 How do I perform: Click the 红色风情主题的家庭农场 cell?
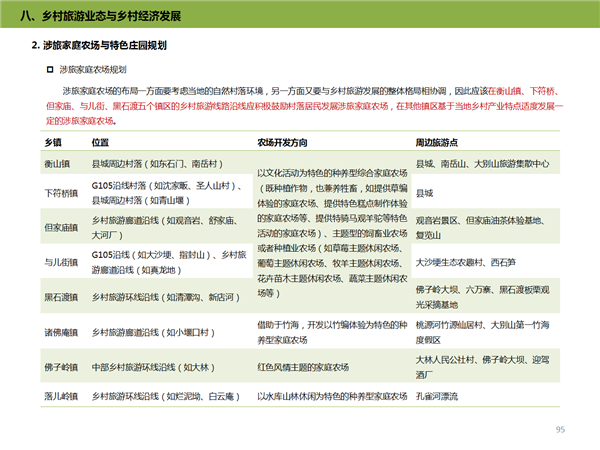305,365
